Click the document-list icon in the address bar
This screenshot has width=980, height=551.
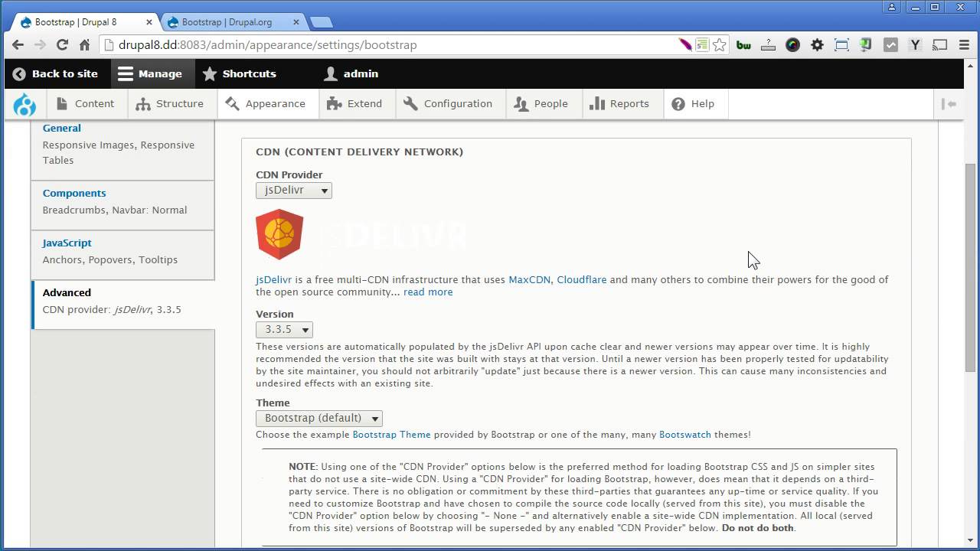[702, 45]
